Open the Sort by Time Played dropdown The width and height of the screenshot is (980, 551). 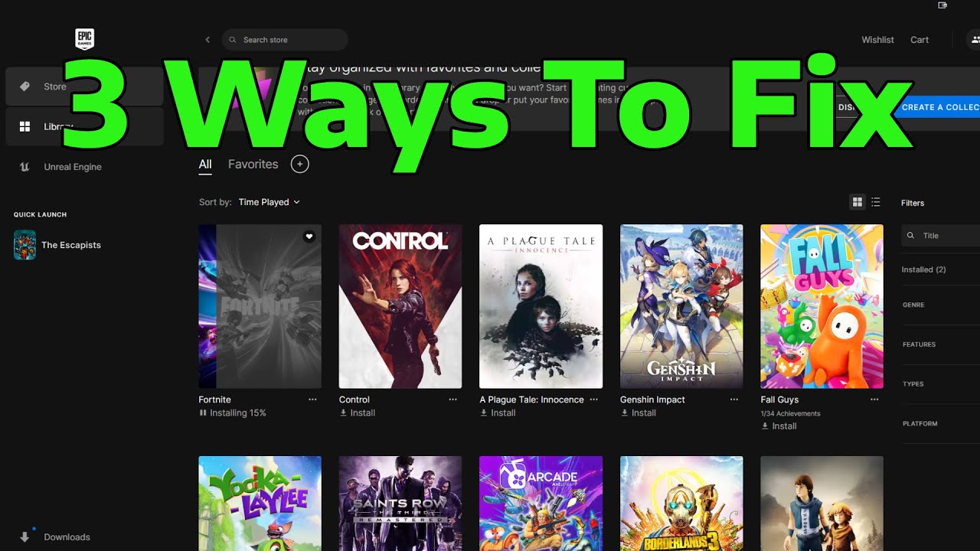pos(269,202)
